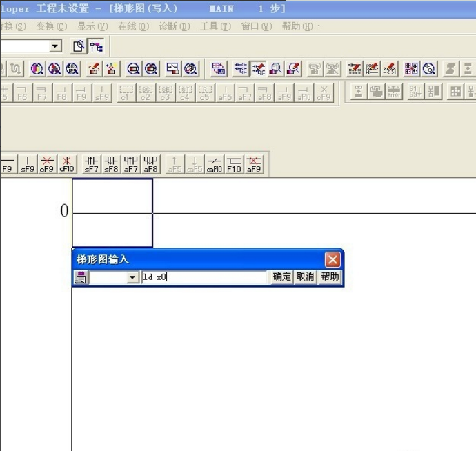
Task: Click the sF9 vertical line tool
Action: tap(27, 164)
